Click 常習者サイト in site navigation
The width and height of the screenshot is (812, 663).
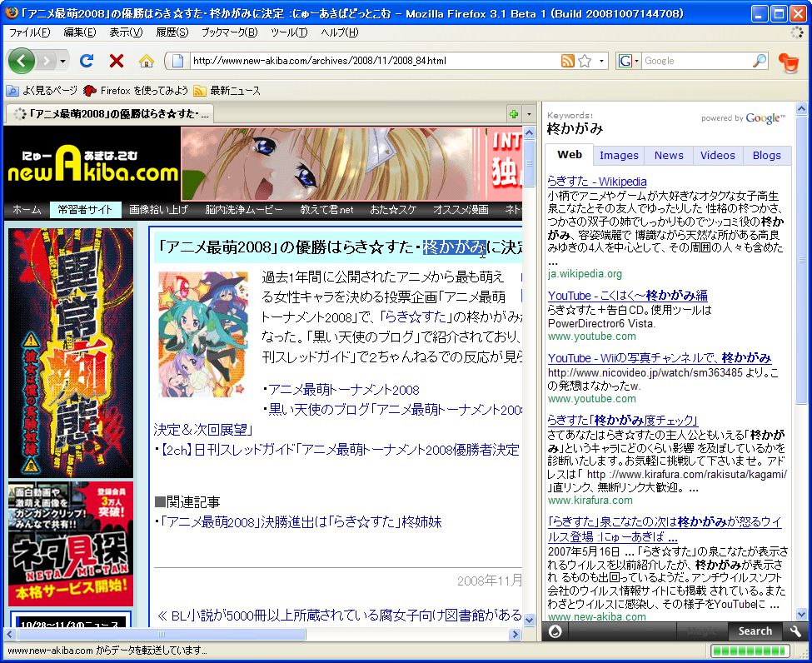[86, 210]
